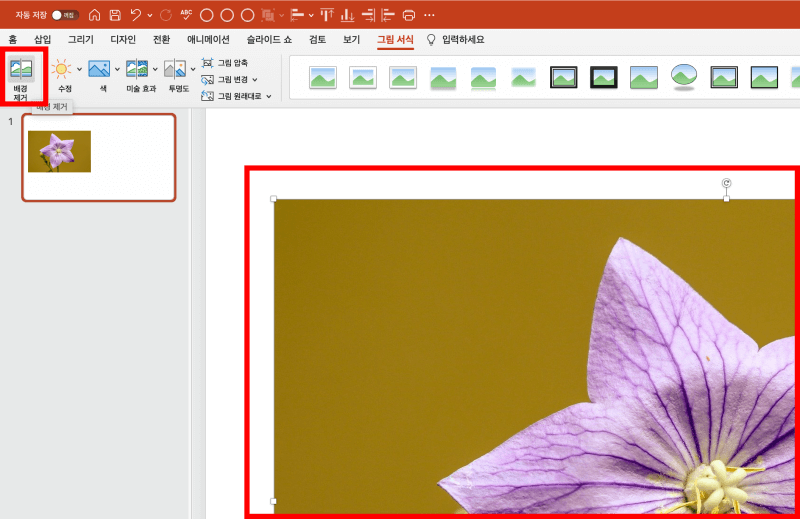Click the 그림 변경 label
800x519 pixels.
233,80
